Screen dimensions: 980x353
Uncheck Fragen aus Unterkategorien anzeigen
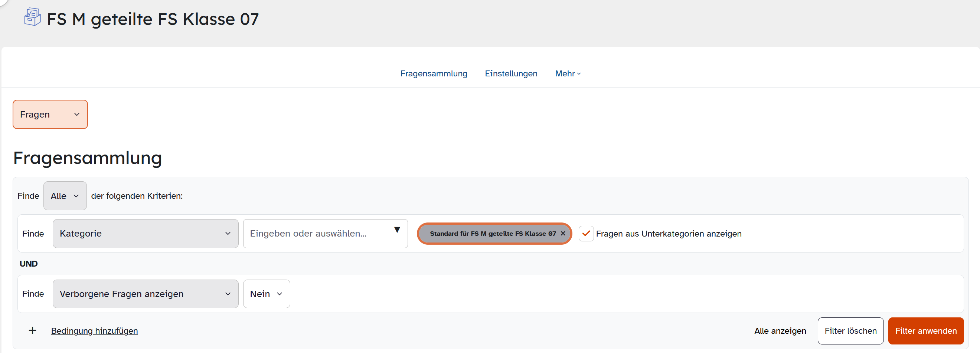pyautogui.click(x=586, y=234)
